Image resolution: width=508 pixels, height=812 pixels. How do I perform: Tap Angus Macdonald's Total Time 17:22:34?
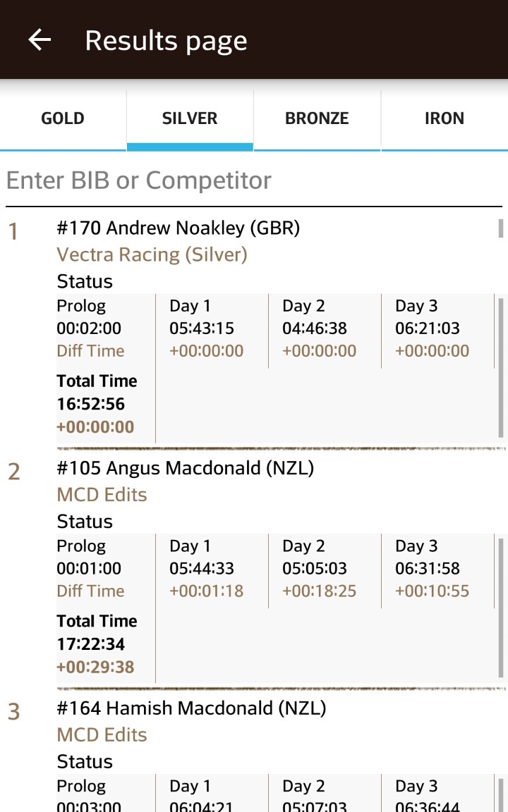[x=91, y=644]
